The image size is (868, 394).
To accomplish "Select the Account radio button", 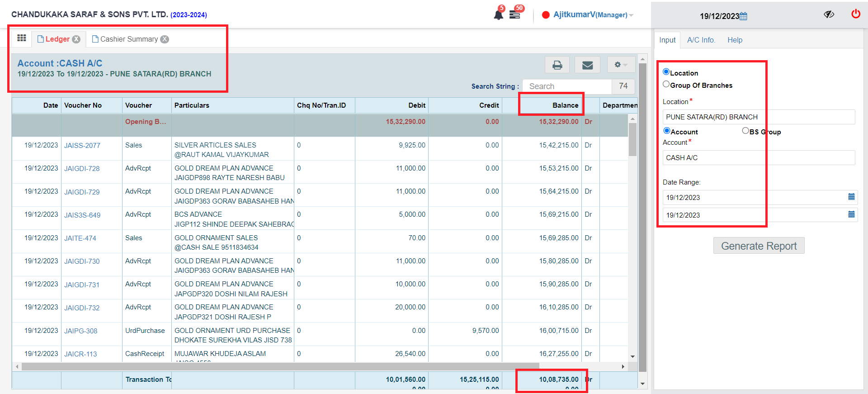I will click(667, 131).
